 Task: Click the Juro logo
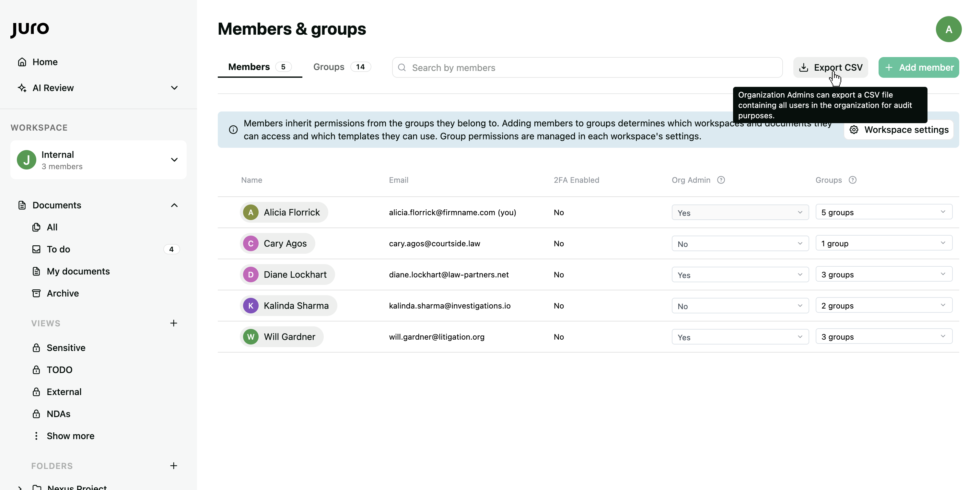point(30,29)
